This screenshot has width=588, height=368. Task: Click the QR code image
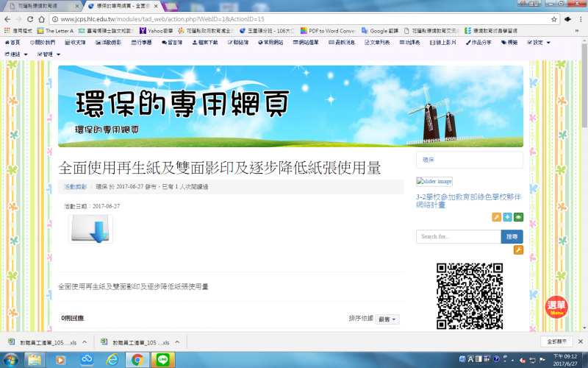point(470,296)
